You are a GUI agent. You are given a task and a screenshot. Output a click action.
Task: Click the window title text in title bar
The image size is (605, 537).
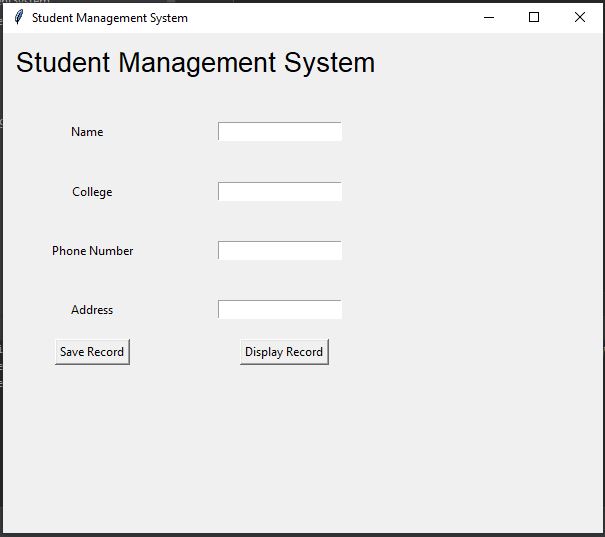[110, 18]
